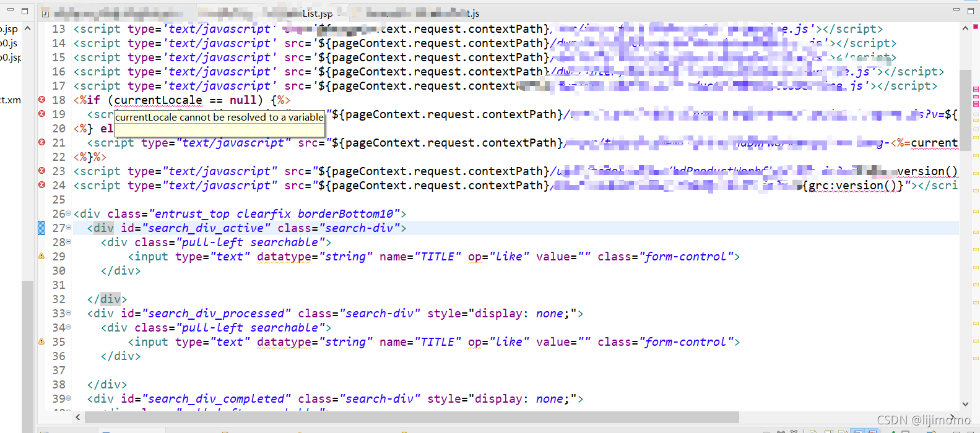
Task: Click the blue change marker beside line 27
Action: tap(41, 228)
